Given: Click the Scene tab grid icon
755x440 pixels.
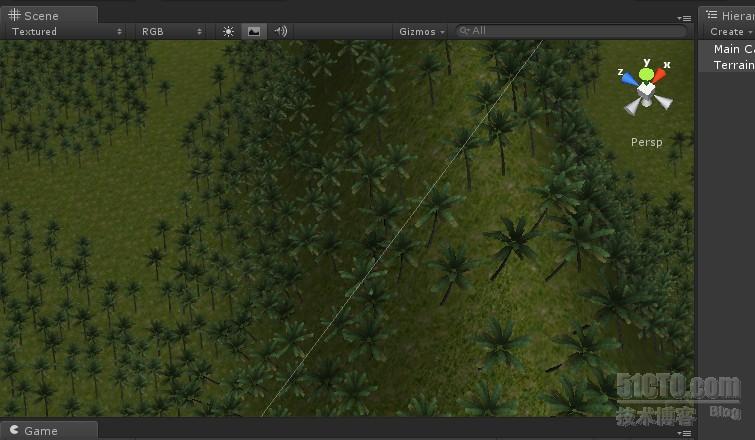Looking at the screenshot, I should (x=14, y=15).
